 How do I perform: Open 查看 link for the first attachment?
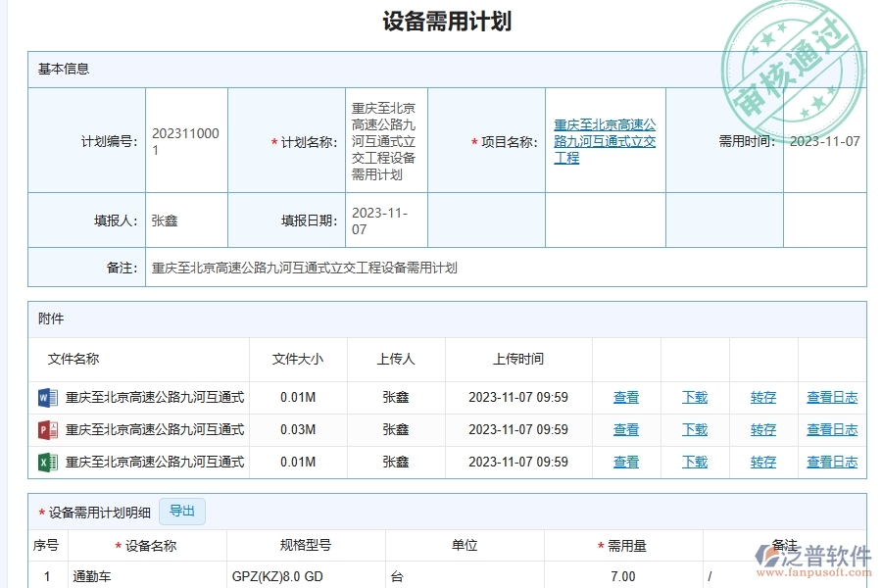click(626, 397)
